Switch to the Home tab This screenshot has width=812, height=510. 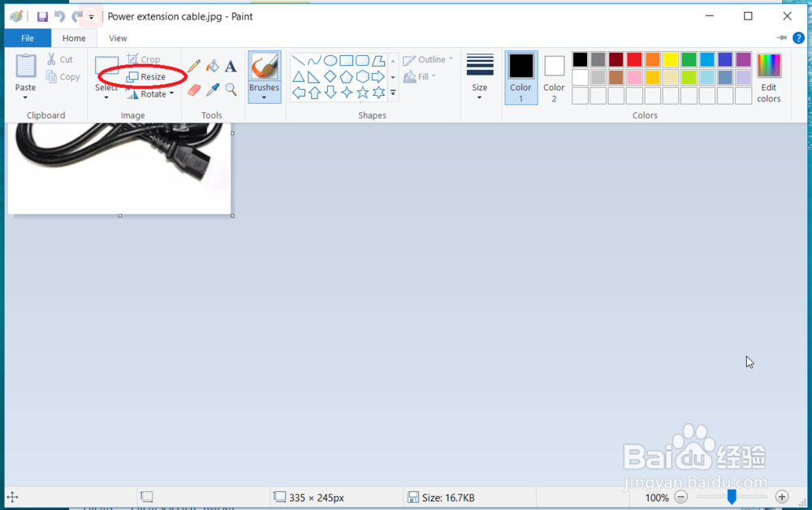(74, 38)
